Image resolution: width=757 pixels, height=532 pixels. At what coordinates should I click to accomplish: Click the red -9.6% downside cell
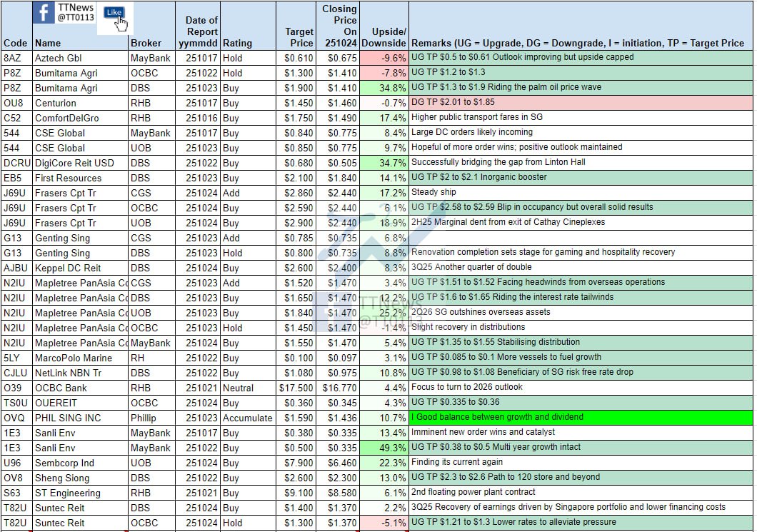click(386, 58)
